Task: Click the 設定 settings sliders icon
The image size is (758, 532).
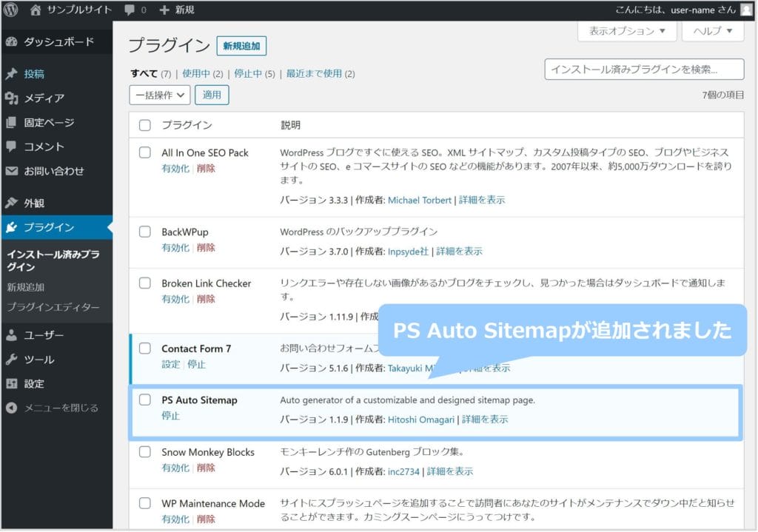Action: tap(12, 384)
